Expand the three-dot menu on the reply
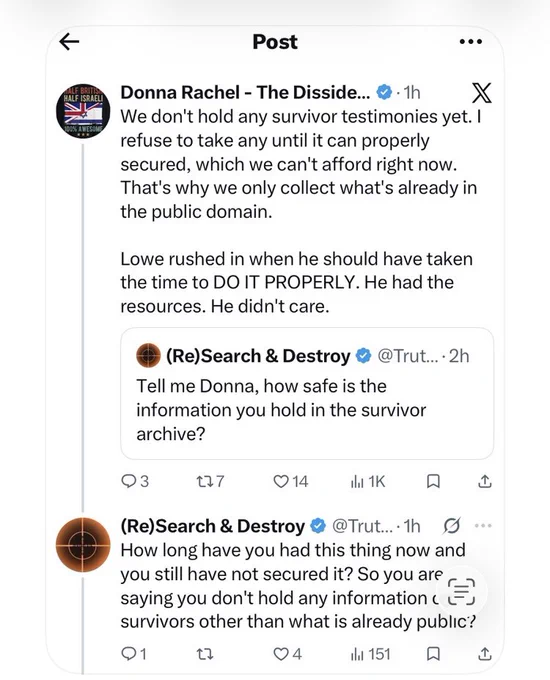Image resolution: width=550 pixels, height=680 pixels. pyautogui.click(x=483, y=526)
